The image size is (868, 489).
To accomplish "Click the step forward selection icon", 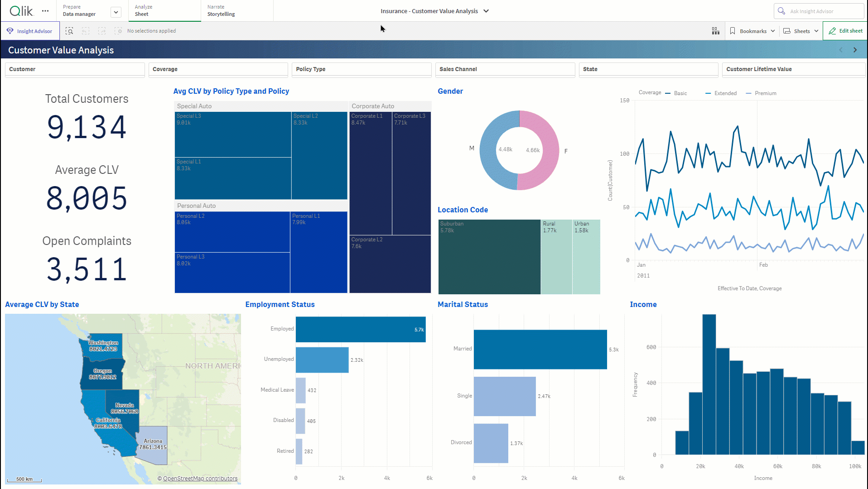I will click(x=101, y=31).
